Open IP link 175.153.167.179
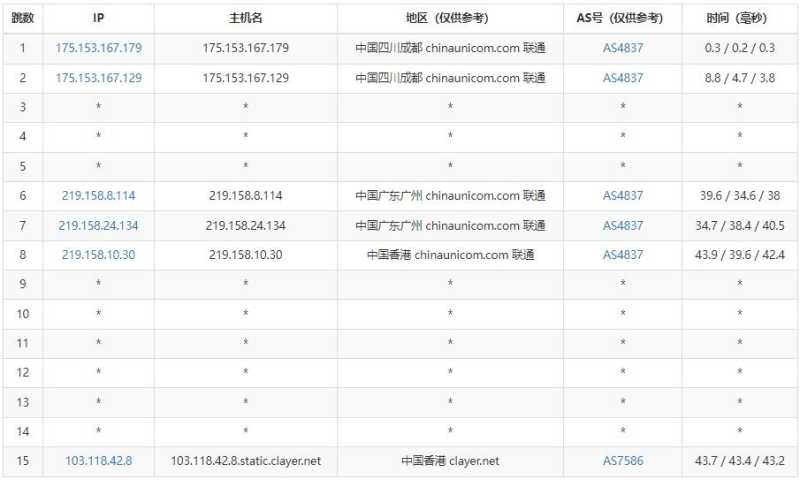This screenshot has width=800, height=480. tap(98, 48)
